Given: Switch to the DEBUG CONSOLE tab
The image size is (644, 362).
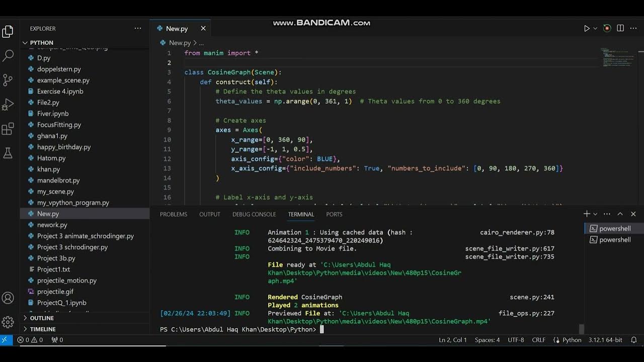Looking at the screenshot, I should (254, 214).
